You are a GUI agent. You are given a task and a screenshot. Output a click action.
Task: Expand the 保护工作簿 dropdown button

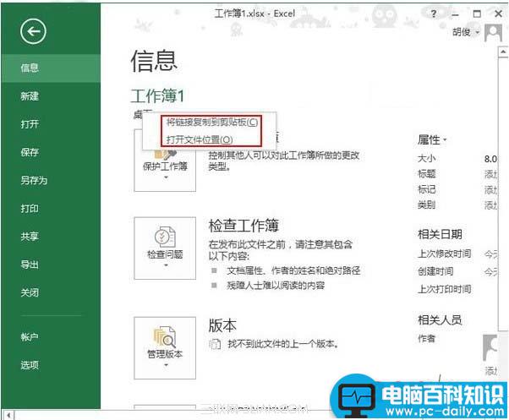[x=165, y=161]
